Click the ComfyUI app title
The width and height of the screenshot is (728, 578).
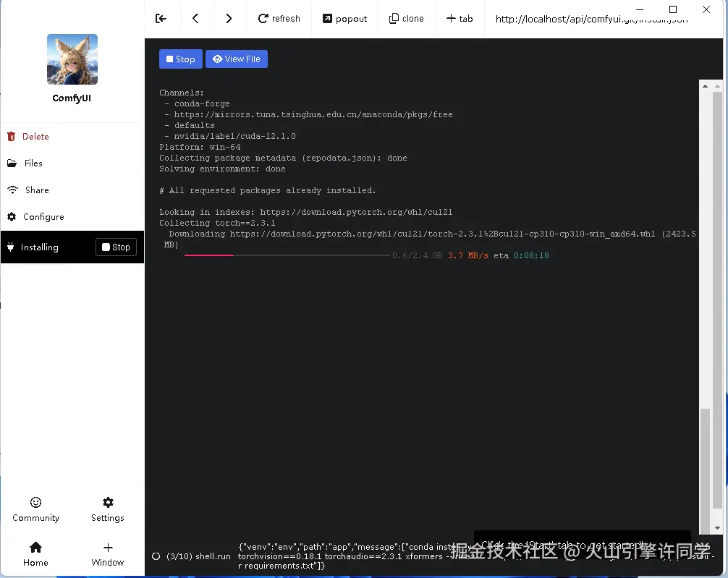[72, 98]
